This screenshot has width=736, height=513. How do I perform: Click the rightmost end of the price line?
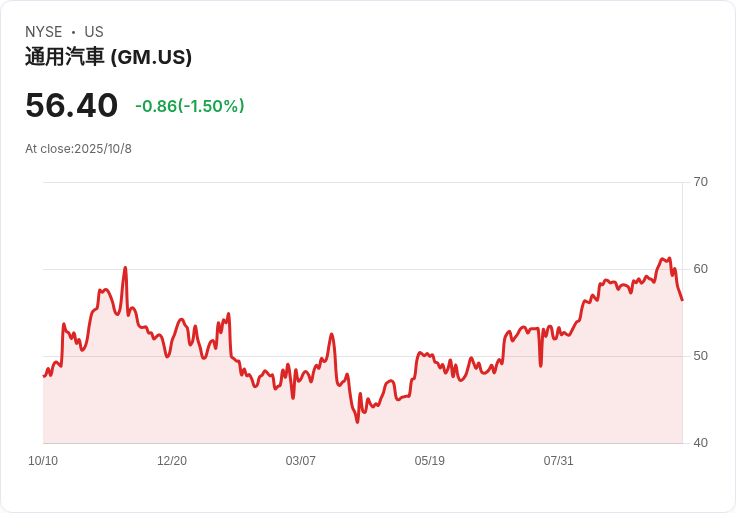coord(682,299)
